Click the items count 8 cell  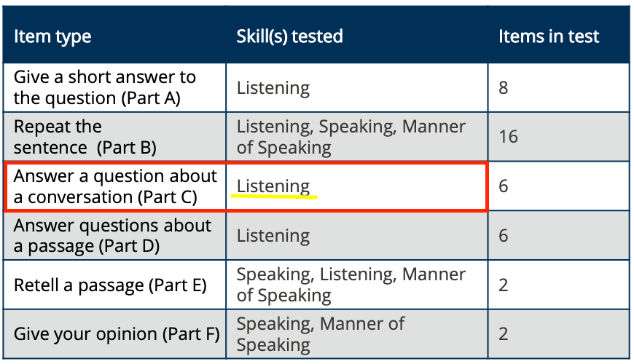pos(558,87)
